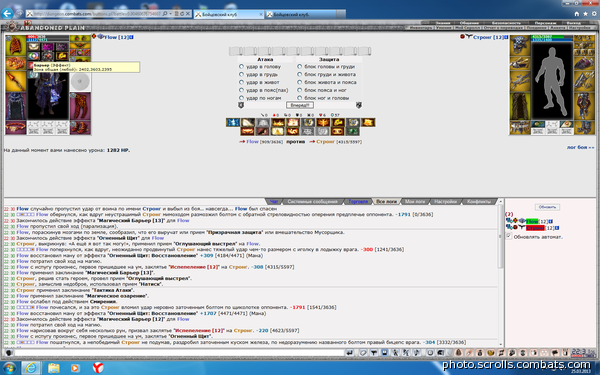The width and height of the screenshot is (600, 375).
Task: Click the green skill icon in combat bar
Action: [x=352, y=131]
